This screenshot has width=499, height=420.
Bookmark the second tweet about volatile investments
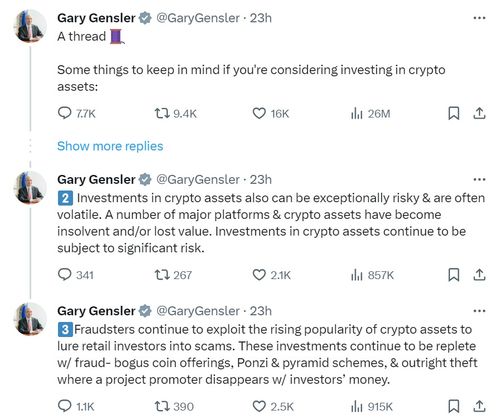pos(453,275)
